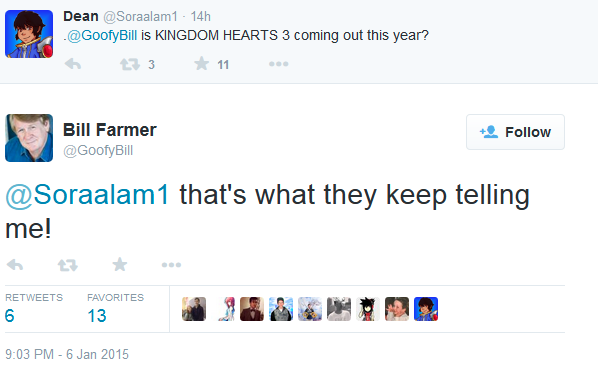This screenshot has width=598, height=388.
Task: Open @GoofyBill mention link in Dean's tweet
Action: (102, 35)
